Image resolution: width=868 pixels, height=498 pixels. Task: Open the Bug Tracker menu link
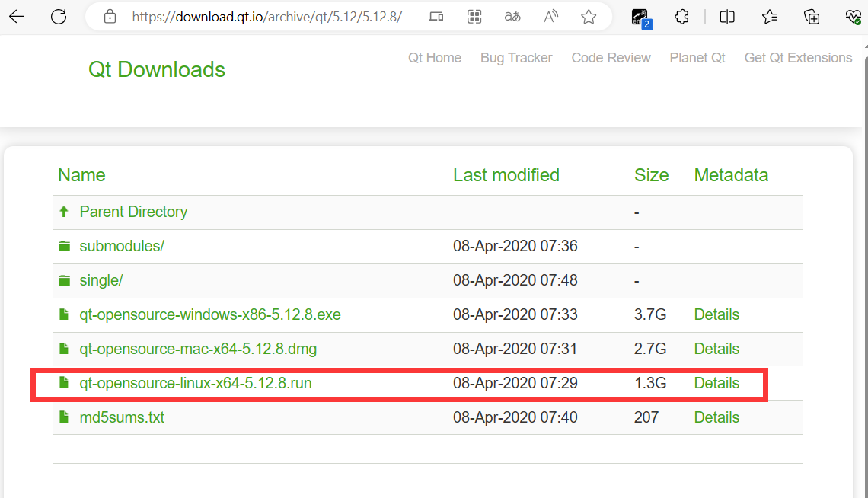(x=516, y=58)
